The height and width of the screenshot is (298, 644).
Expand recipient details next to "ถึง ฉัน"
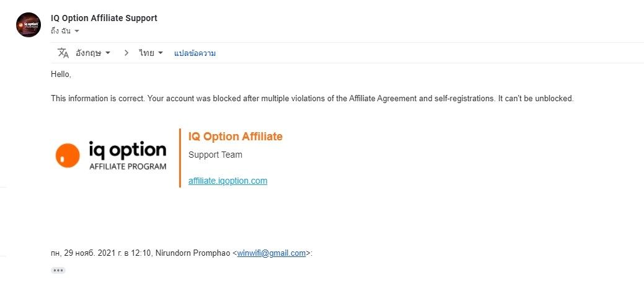pyautogui.click(x=77, y=31)
